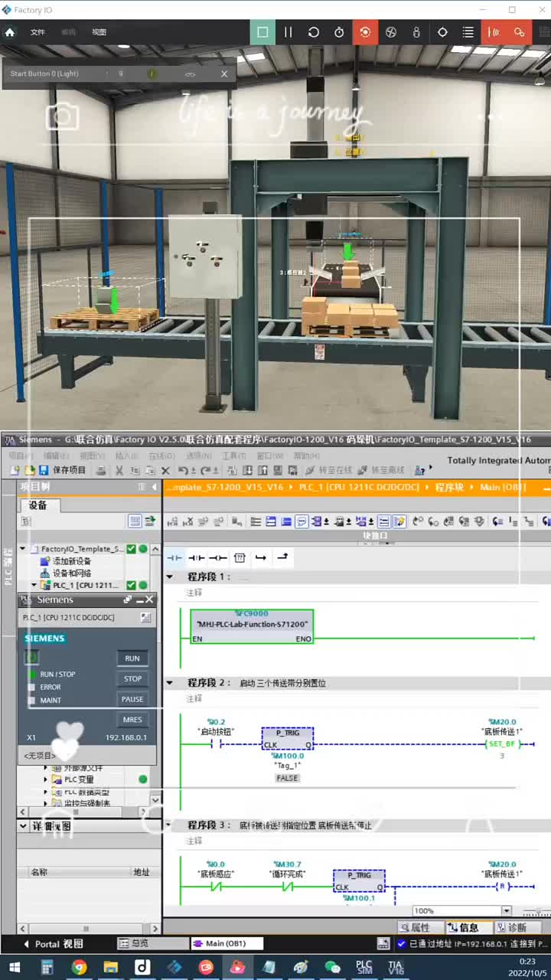Open the Windows Start menu
The image size is (551, 980).
14,967
